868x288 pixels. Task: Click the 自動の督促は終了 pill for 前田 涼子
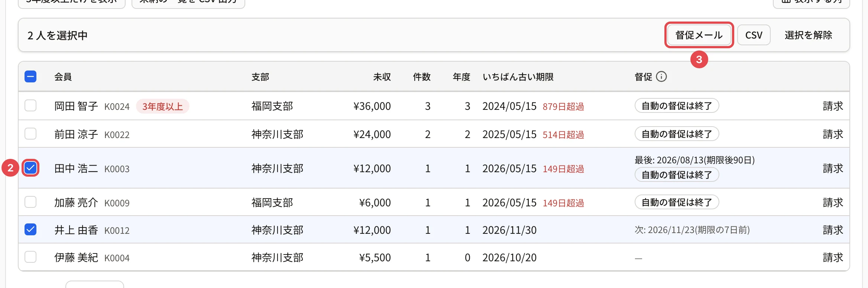pos(677,134)
